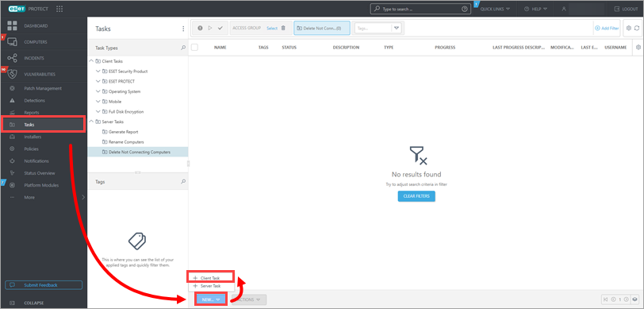644x309 pixels.
Task: Open the Vulnerabilities shield icon
Action: tap(13, 74)
